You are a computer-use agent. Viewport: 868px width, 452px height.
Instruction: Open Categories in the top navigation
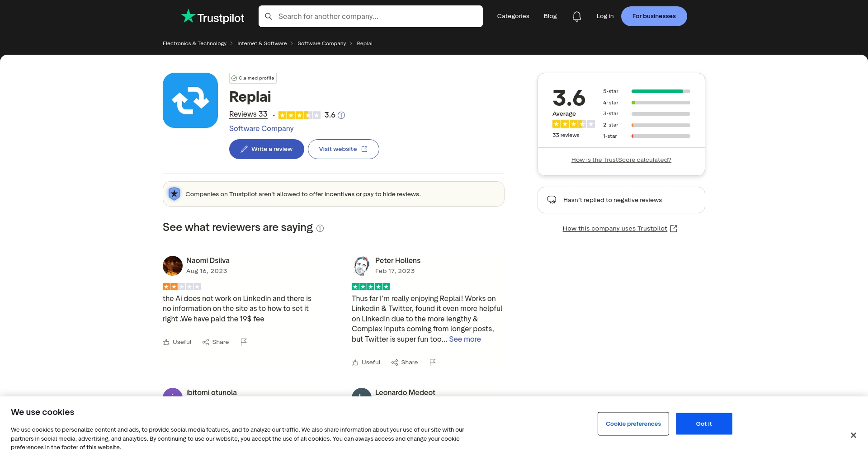[x=513, y=16]
